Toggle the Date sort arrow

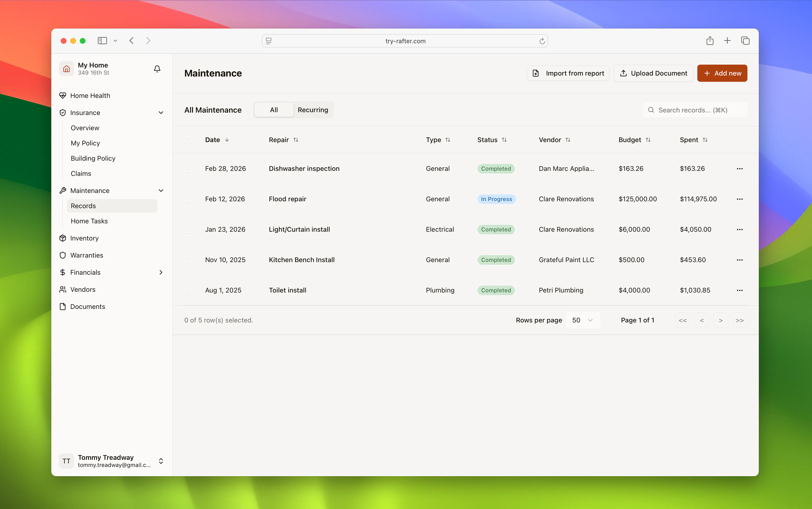227,140
